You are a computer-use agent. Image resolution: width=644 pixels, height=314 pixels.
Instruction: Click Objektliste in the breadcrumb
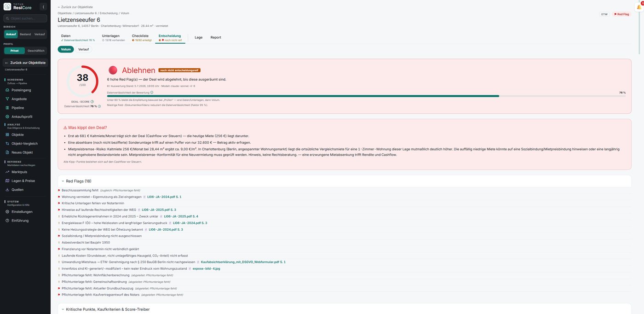64,13
